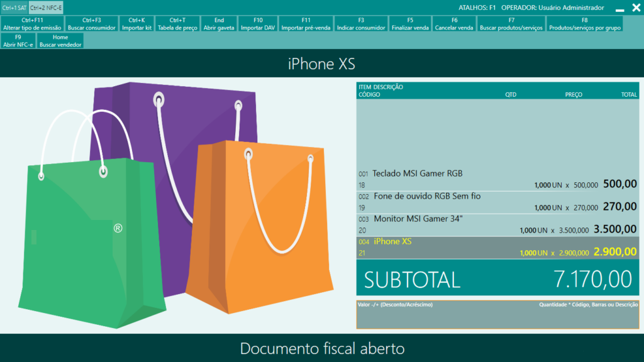The height and width of the screenshot is (362, 644).
Task: Open Produtos/serviços por grupo
Action: (x=585, y=24)
